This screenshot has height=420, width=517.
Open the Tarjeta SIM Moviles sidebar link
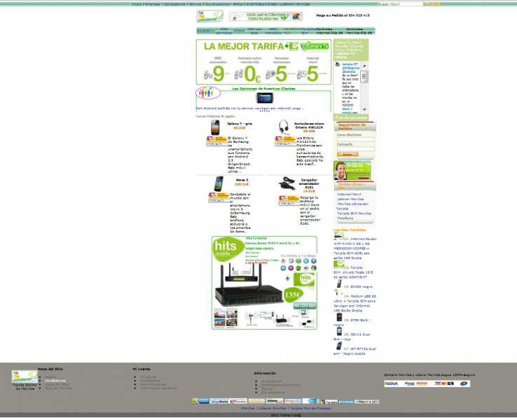click(354, 213)
